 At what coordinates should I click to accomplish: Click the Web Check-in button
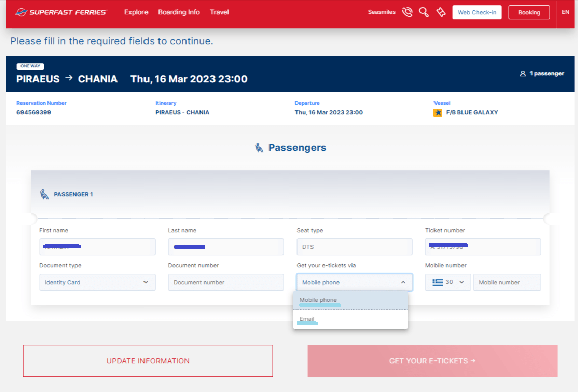click(x=477, y=12)
